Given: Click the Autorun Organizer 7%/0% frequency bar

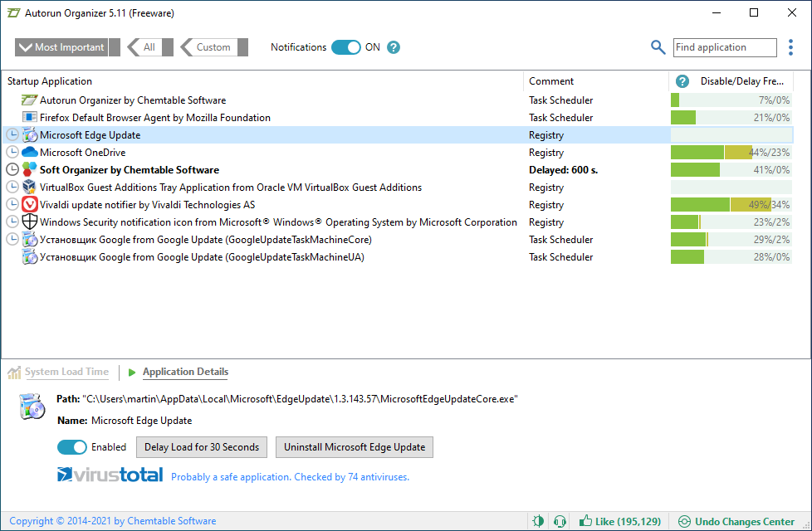Looking at the screenshot, I should [x=731, y=100].
